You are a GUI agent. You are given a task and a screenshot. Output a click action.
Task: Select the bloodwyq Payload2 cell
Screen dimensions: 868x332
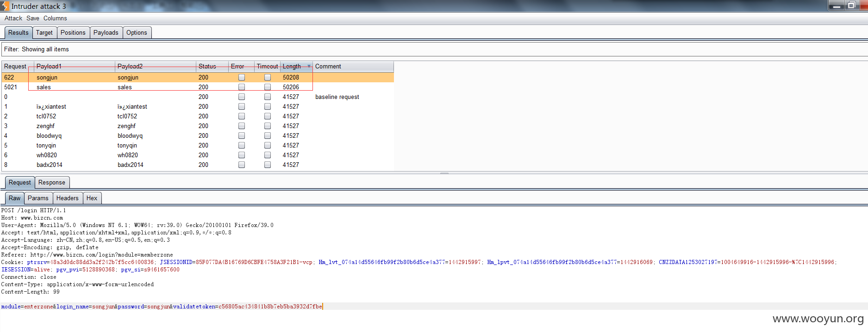pyautogui.click(x=156, y=135)
